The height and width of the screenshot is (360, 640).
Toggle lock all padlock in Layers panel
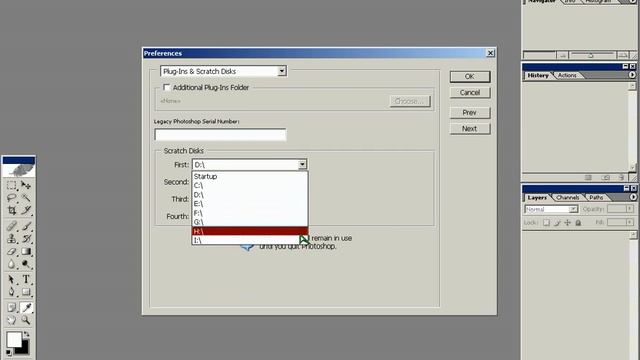(x=578, y=222)
